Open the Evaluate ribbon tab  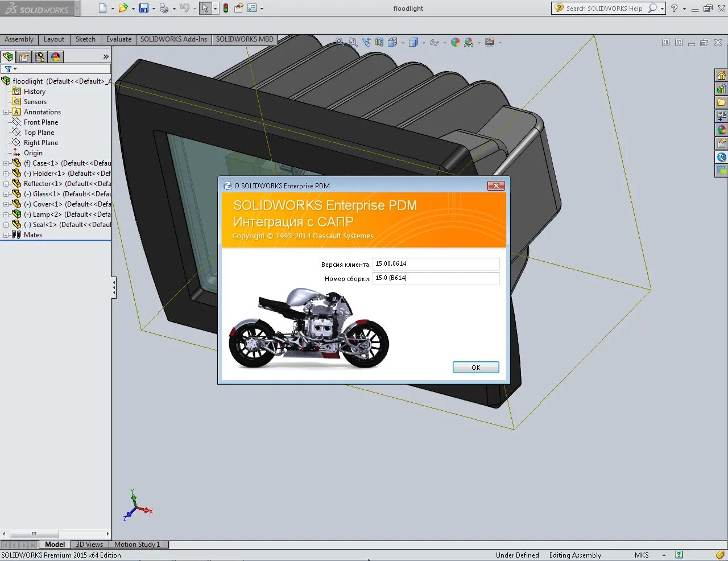pyautogui.click(x=119, y=39)
